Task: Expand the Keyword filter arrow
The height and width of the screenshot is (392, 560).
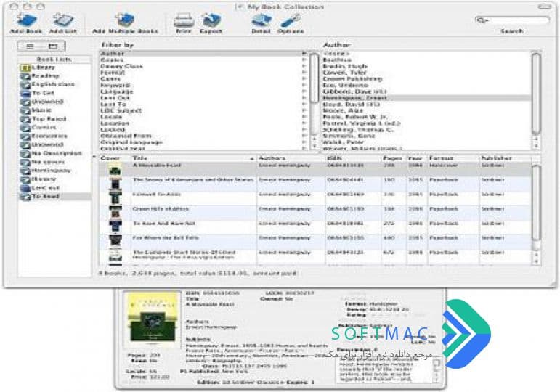Action: pyautogui.click(x=304, y=86)
